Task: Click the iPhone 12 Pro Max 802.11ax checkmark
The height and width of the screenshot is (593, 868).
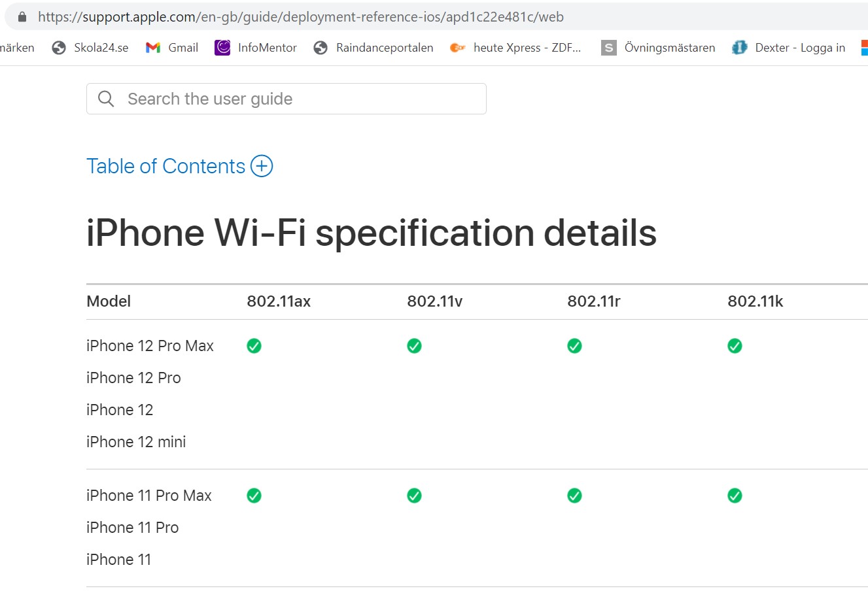Action: [254, 346]
